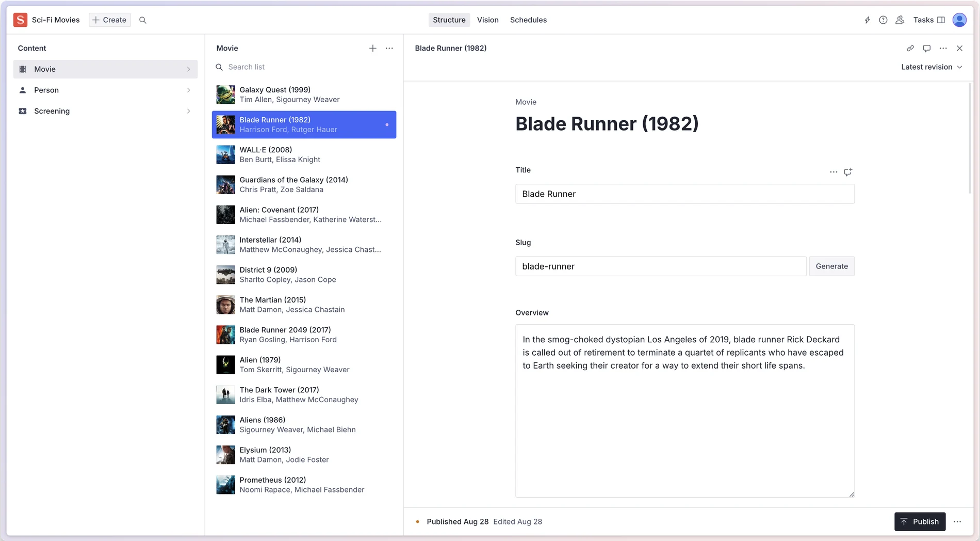Focus the Search list field
Viewport: 980px width, 541px height.
[x=304, y=67]
